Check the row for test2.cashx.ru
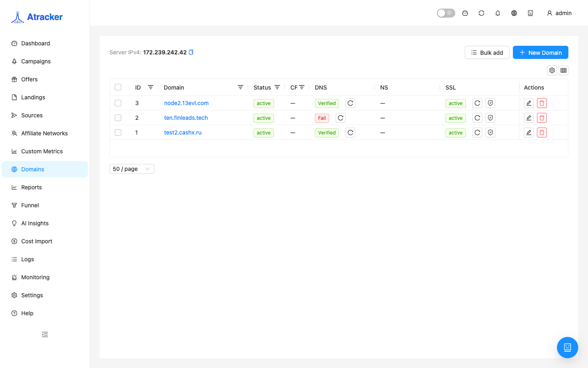Image resolution: width=588 pixels, height=368 pixels. tap(118, 132)
